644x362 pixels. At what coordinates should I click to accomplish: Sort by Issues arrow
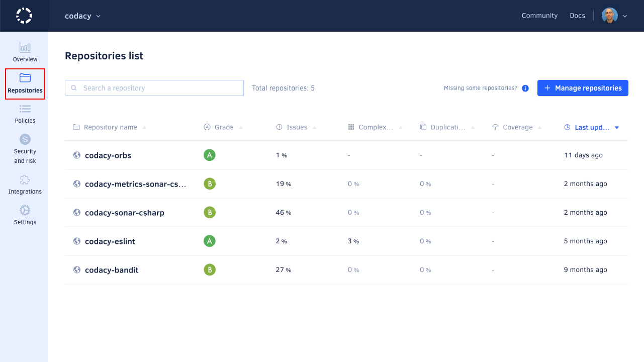(314, 128)
